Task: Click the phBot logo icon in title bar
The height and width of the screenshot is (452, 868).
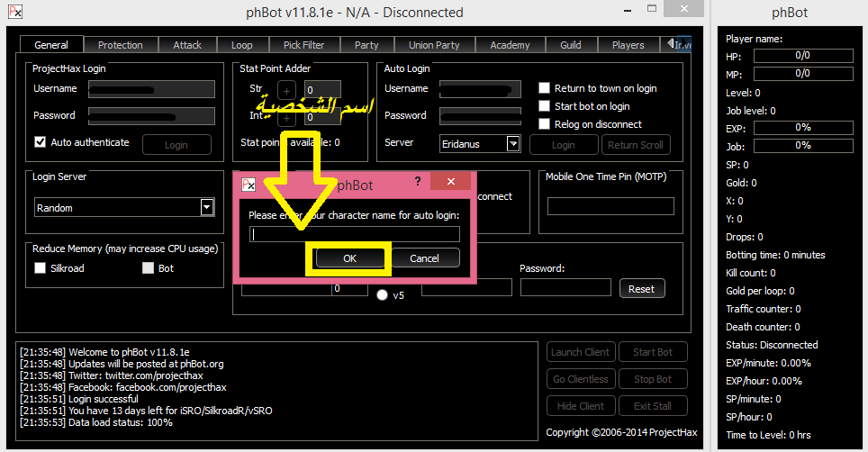Action: pyautogui.click(x=15, y=11)
